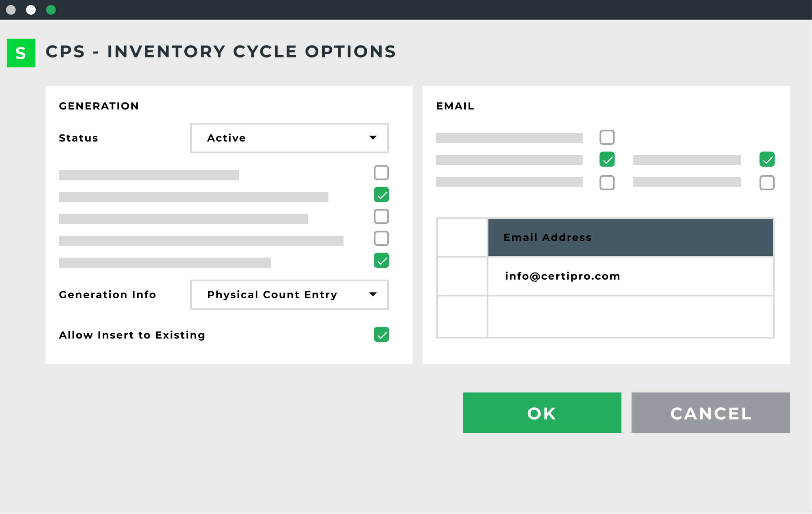Check the fourth Generation option checkbox
The height and width of the screenshot is (514, 812).
(381, 238)
